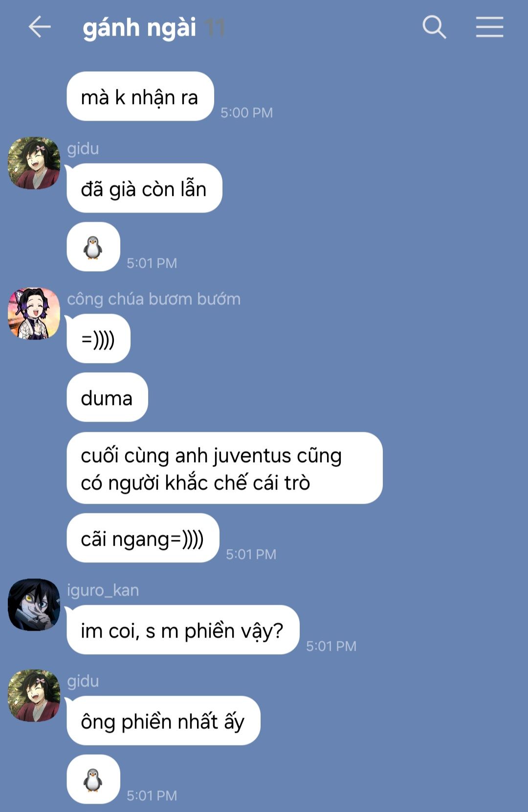528x812 pixels.
Task: Tap the chat title 'gánh ngài'
Action: click(x=139, y=27)
